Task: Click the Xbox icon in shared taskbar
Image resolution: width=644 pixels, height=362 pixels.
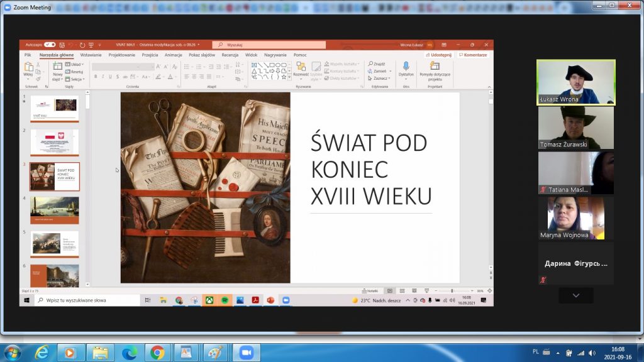Action: 209,300
